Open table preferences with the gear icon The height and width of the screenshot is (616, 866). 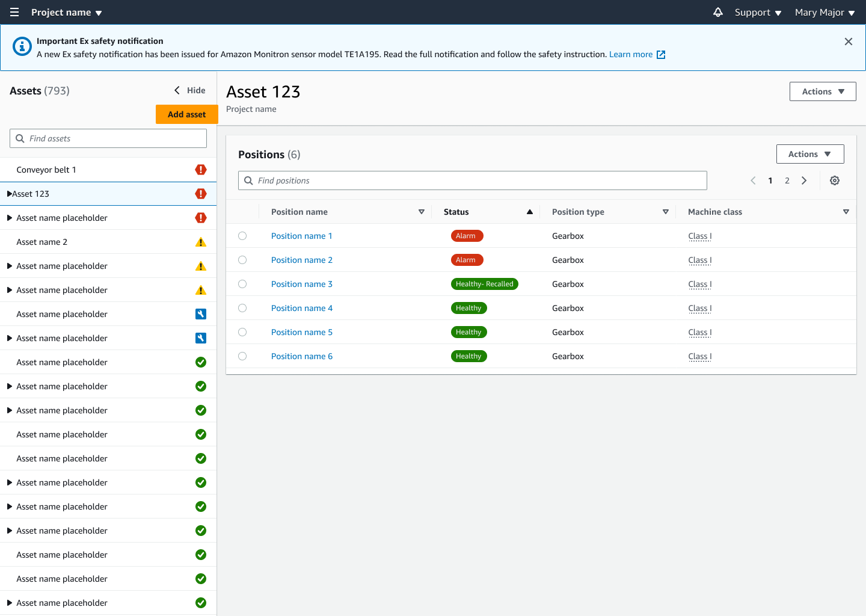[835, 180]
